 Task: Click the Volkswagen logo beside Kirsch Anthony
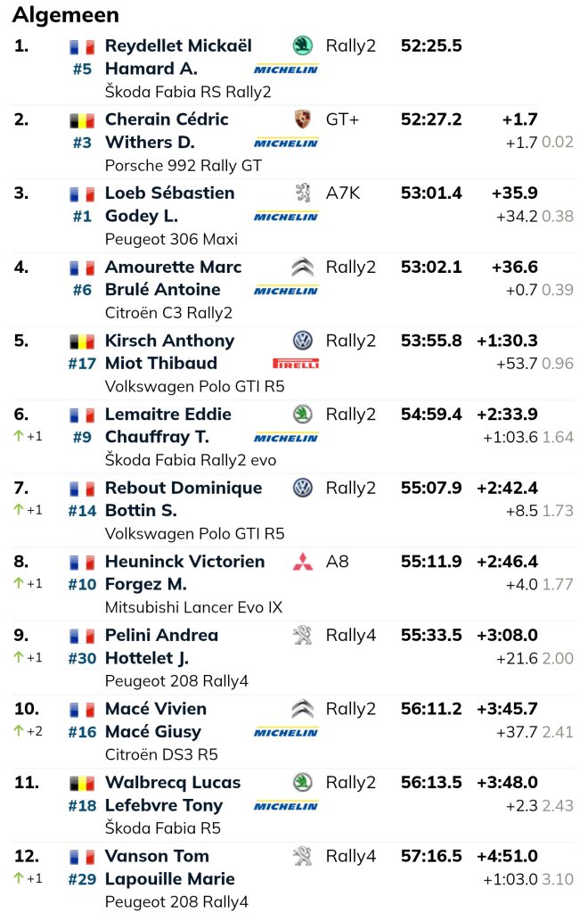click(x=302, y=340)
